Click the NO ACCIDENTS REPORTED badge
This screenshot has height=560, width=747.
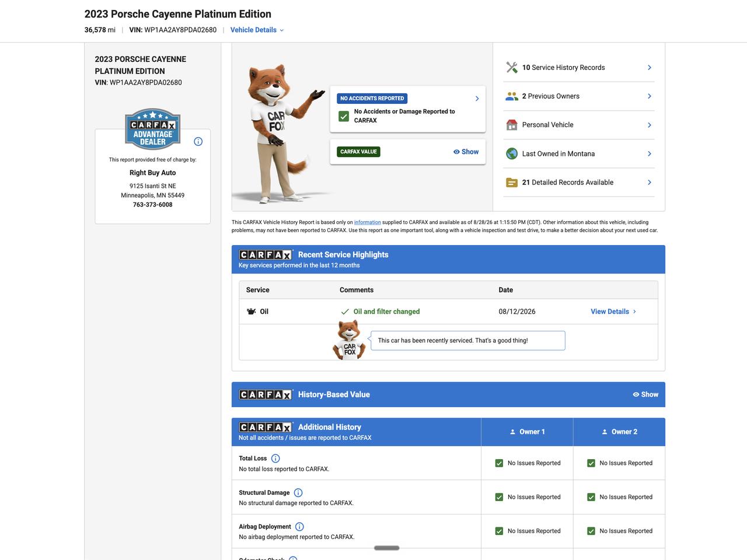pyautogui.click(x=372, y=99)
